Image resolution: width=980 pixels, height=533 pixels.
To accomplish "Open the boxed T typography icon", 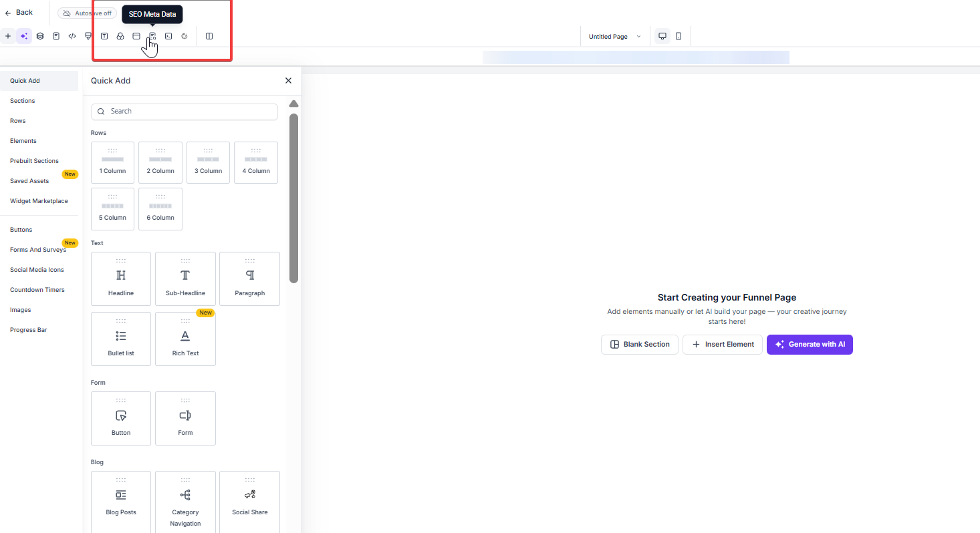I will click(104, 36).
